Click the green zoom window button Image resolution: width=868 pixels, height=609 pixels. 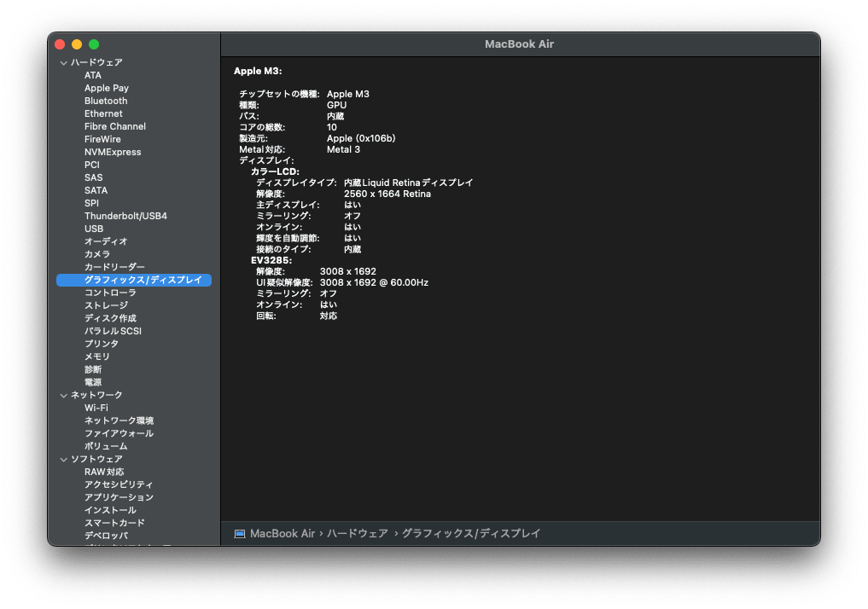94,44
